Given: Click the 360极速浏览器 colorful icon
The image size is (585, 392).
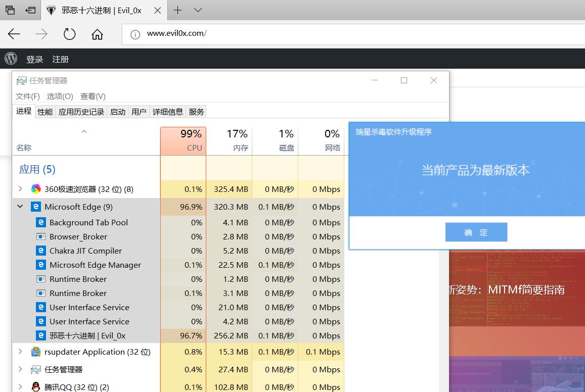Looking at the screenshot, I should (36, 189).
